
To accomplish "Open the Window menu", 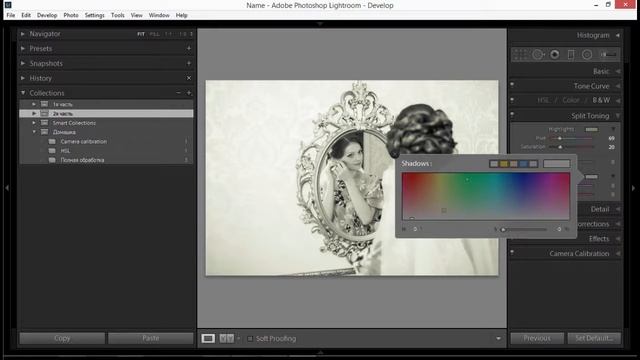I will click(x=159, y=15).
